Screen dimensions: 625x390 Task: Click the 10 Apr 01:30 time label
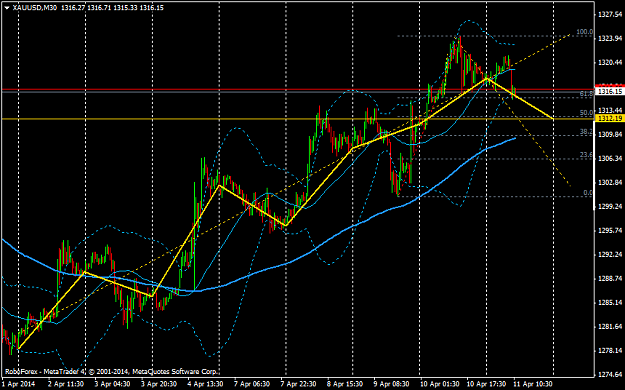coord(440,384)
